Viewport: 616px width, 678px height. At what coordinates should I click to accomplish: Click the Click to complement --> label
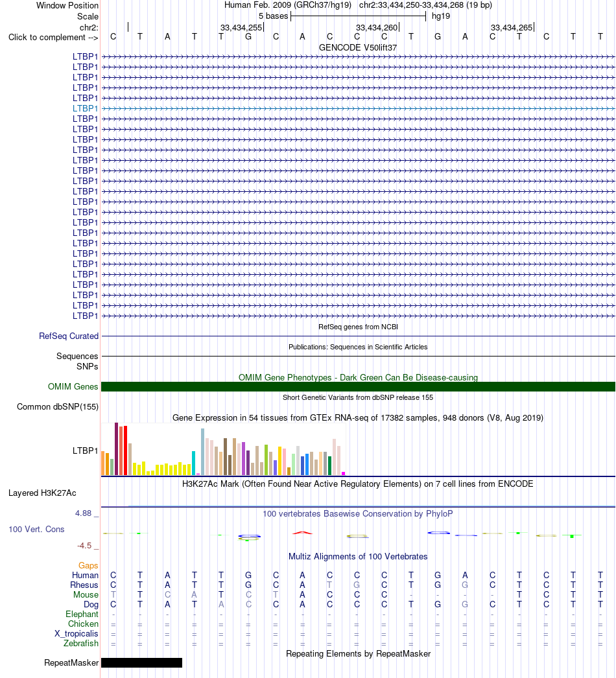53,38
